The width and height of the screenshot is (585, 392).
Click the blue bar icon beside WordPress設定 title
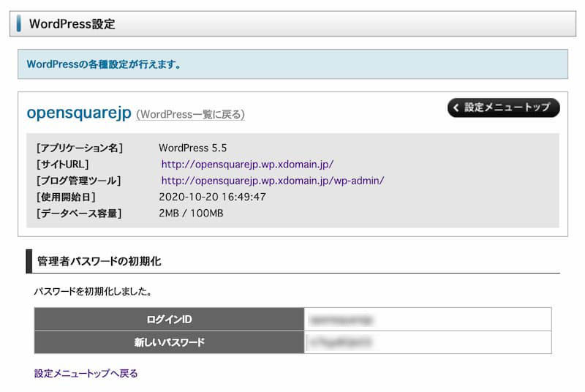tap(18, 23)
